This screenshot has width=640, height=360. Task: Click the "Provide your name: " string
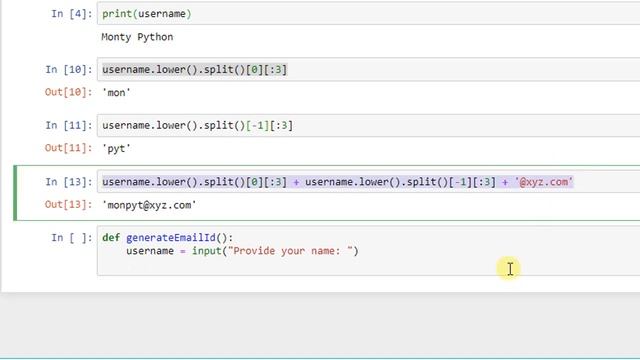pyautogui.click(x=290, y=251)
